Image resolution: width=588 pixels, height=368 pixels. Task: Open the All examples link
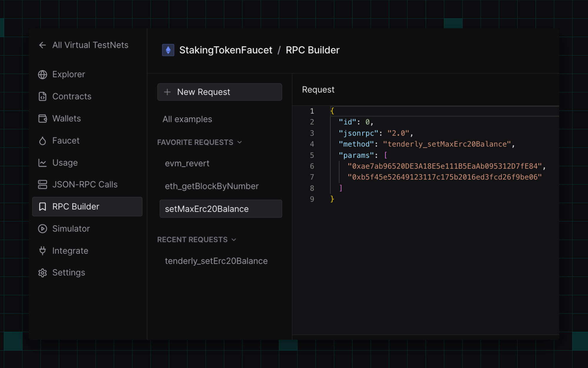pos(187,119)
